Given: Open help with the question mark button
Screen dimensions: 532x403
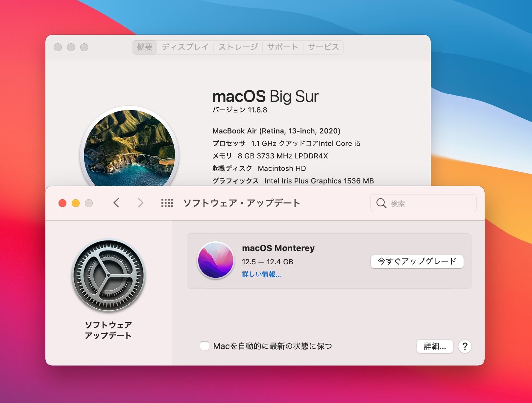Looking at the screenshot, I should [x=465, y=346].
